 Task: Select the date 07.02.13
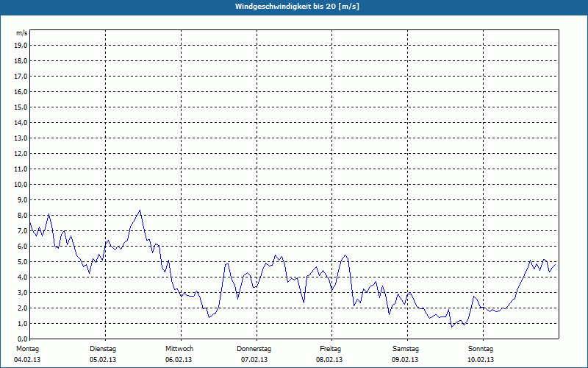click(254, 360)
